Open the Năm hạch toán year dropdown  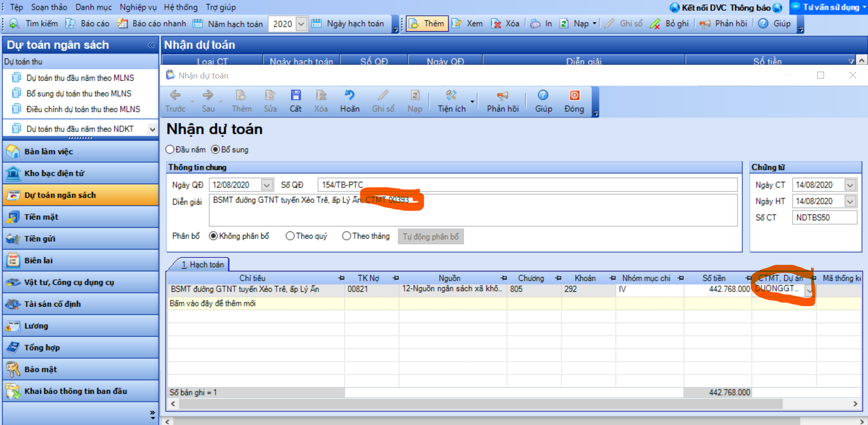click(301, 24)
